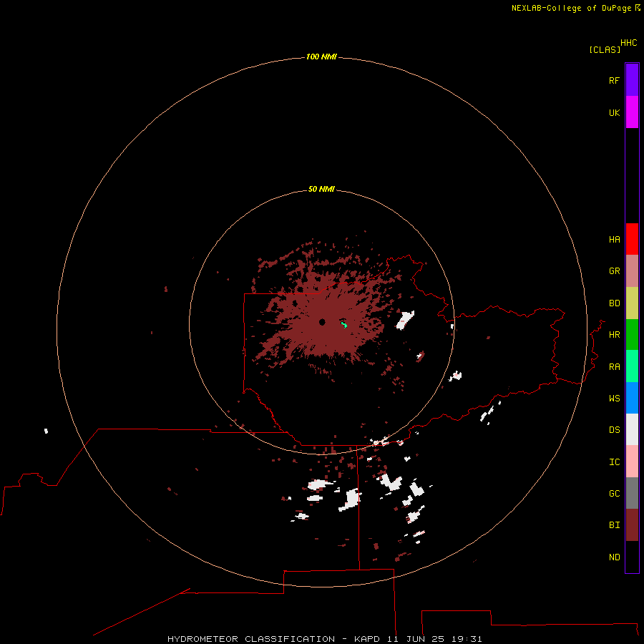Click the BD legend label
The image size is (644, 644).
click(x=614, y=303)
